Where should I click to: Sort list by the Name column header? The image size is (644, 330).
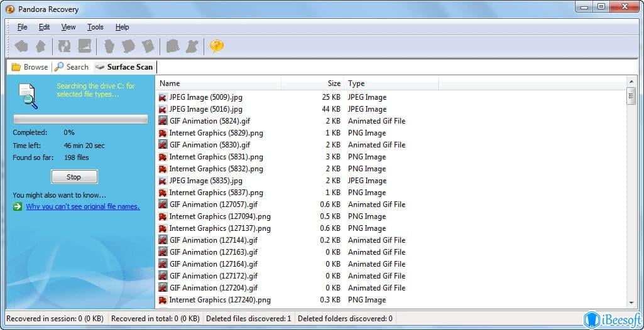click(219, 83)
